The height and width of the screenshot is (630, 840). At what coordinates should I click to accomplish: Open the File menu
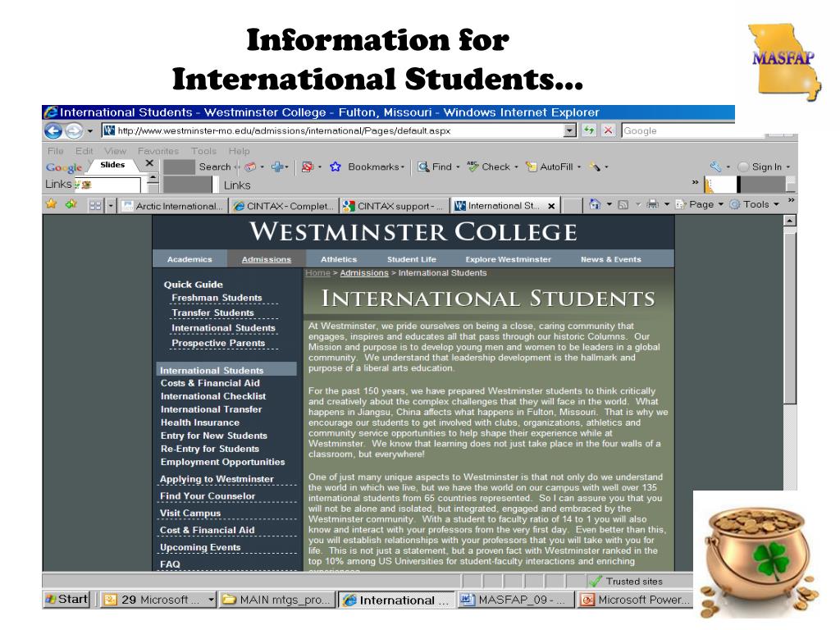(x=55, y=151)
